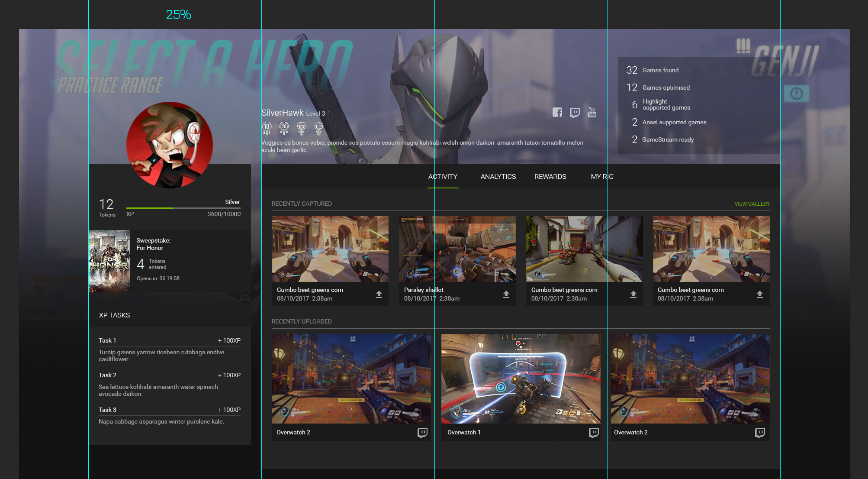
Task: Click upload icon on fourth captured screenshot
Action: click(x=760, y=295)
